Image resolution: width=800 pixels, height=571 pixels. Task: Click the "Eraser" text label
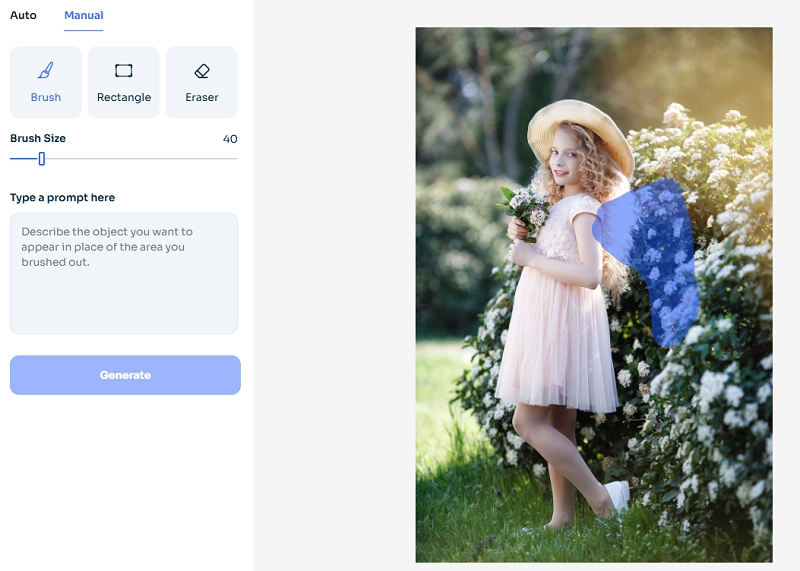[x=202, y=98]
